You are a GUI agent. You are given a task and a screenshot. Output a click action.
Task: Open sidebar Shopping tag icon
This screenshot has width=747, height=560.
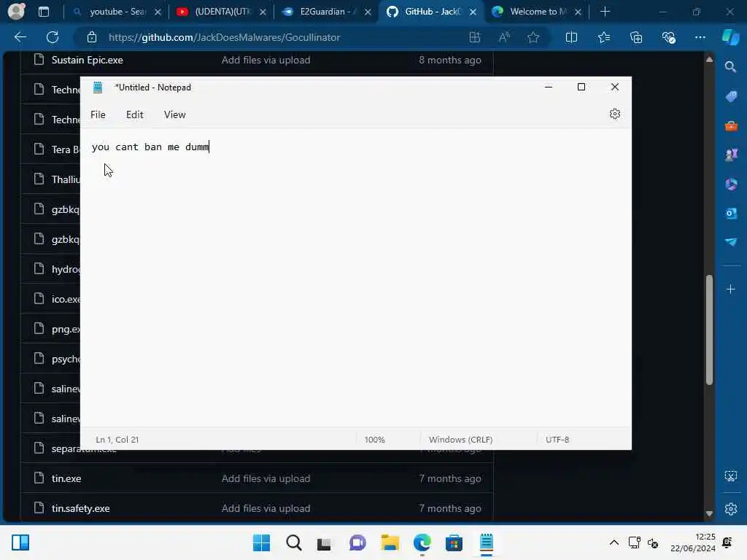coord(731,96)
